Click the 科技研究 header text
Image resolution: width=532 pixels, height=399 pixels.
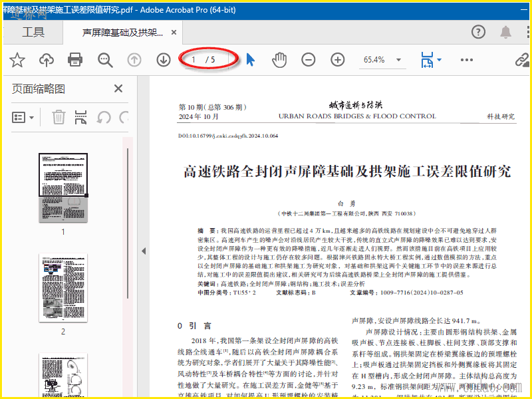pos(501,117)
